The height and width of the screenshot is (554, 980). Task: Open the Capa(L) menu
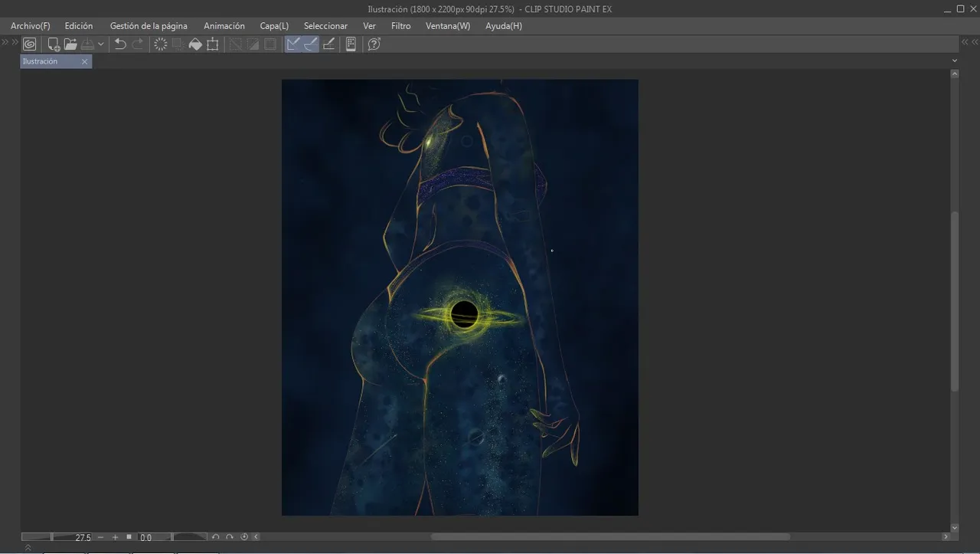point(274,26)
